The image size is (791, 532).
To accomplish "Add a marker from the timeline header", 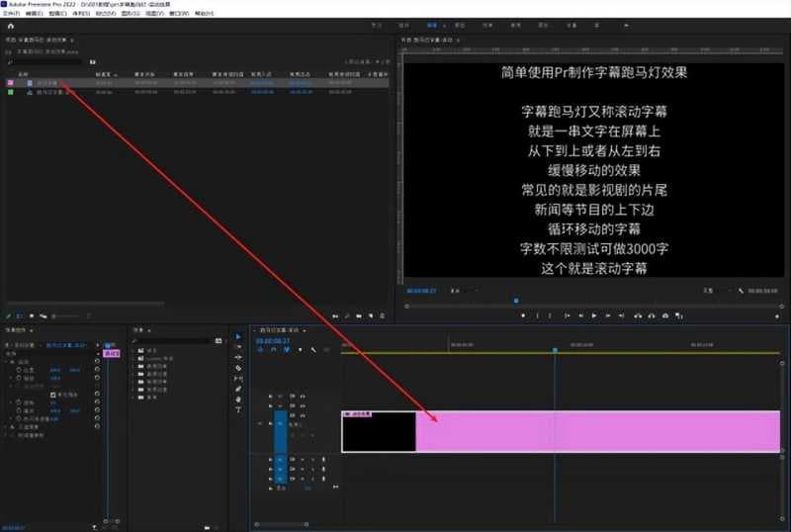I will (301, 350).
